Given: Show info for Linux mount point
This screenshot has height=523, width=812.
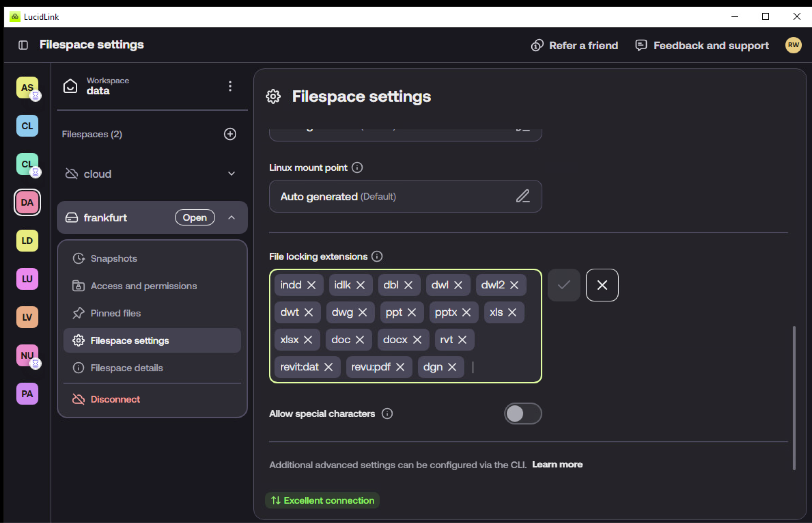Looking at the screenshot, I should tap(357, 167).
